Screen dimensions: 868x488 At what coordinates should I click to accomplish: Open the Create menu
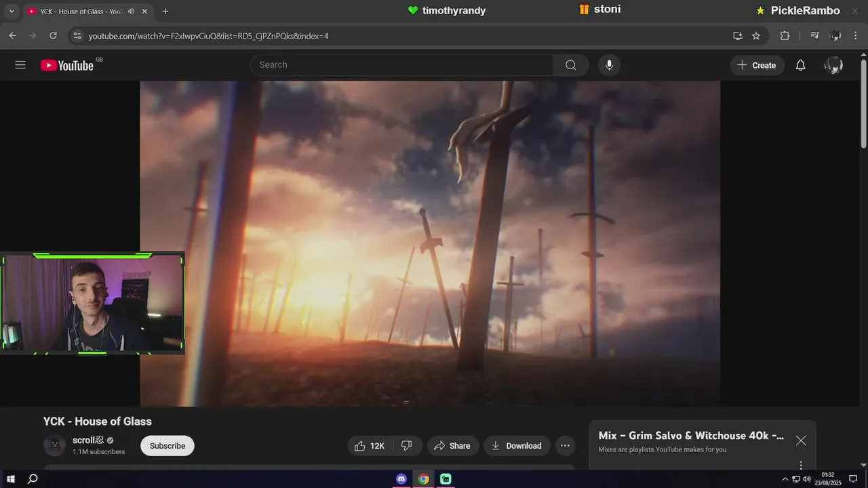757,65
